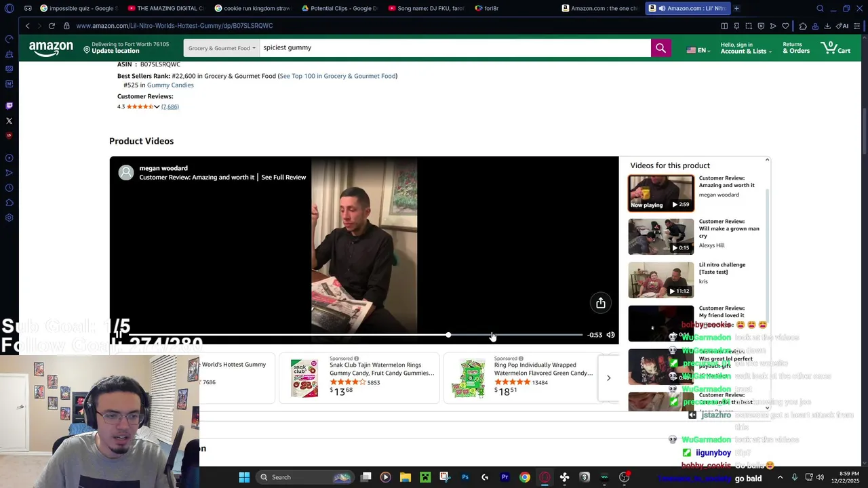Open Premiere Pro from the taskbar
The height and width of the screenshot is (488, 868).
point(505,477)
